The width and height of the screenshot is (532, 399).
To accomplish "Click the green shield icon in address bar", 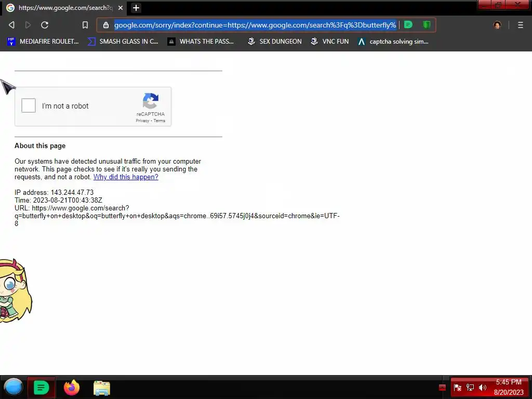I will (427, 25).
